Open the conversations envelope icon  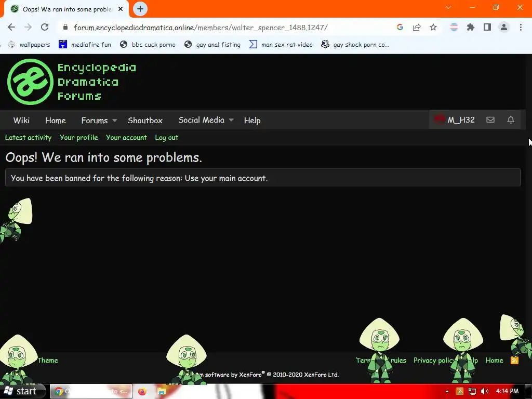tap(490, 120)
